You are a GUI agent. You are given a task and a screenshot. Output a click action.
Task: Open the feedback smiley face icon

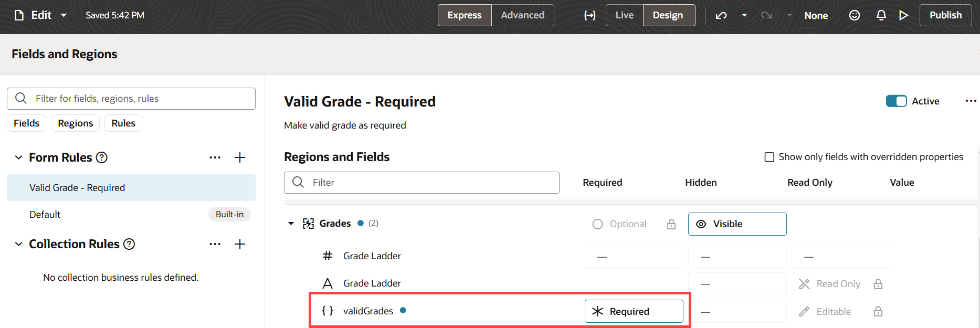coord(855,15)
